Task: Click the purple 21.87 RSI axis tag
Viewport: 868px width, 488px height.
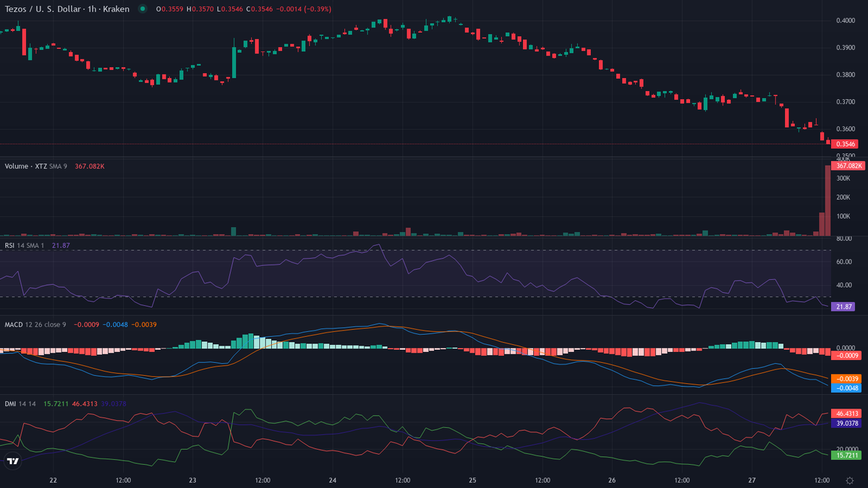Action: click(x=844, y=307)
